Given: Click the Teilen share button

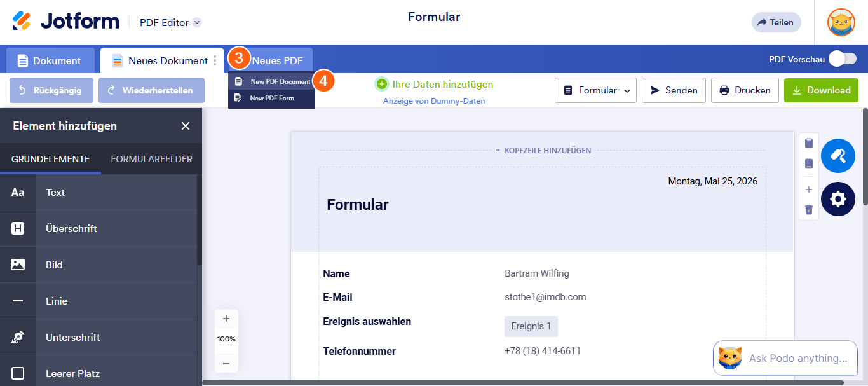Looking at the screenshot, I should tap(776, 22).
